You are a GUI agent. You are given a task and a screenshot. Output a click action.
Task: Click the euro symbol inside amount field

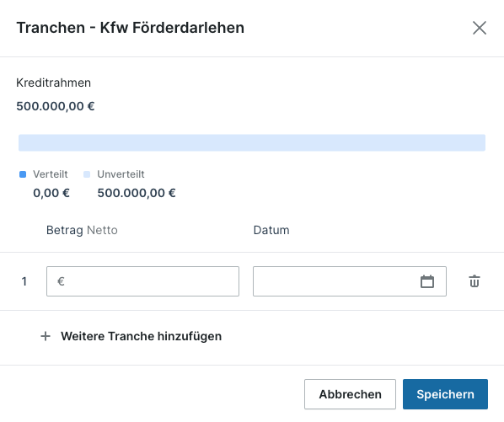(x=61, y=281)
